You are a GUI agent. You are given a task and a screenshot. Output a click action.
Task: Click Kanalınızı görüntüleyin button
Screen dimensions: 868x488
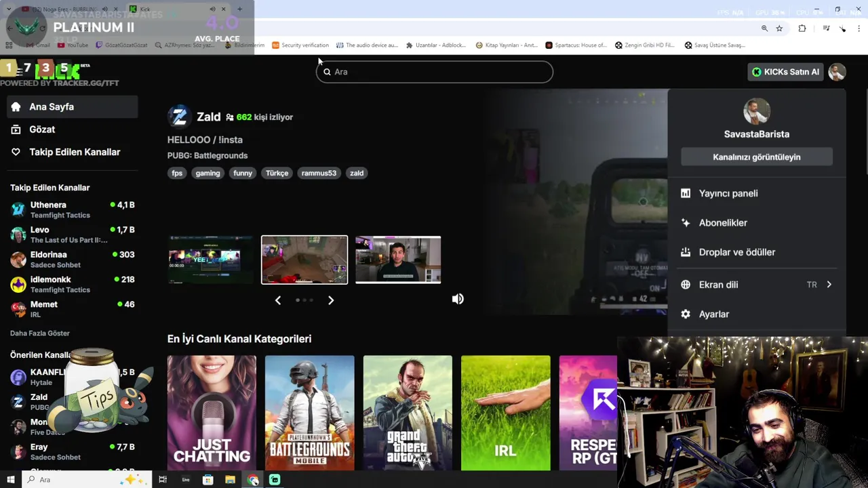tap(756, 157)
